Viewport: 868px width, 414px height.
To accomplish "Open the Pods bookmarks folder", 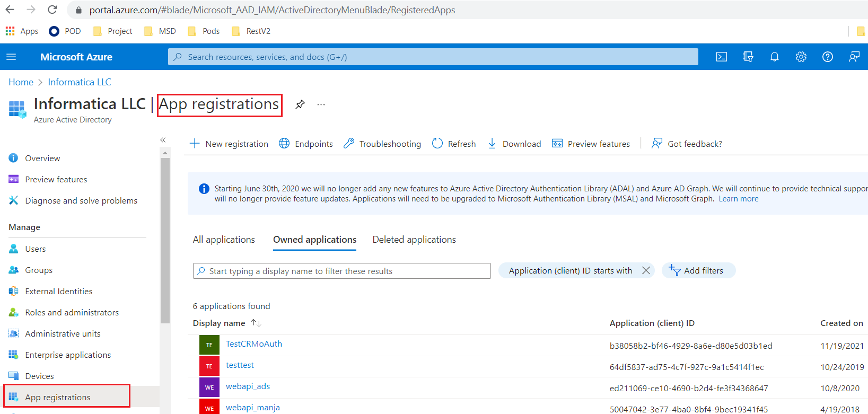I will (x=204, y=31).
